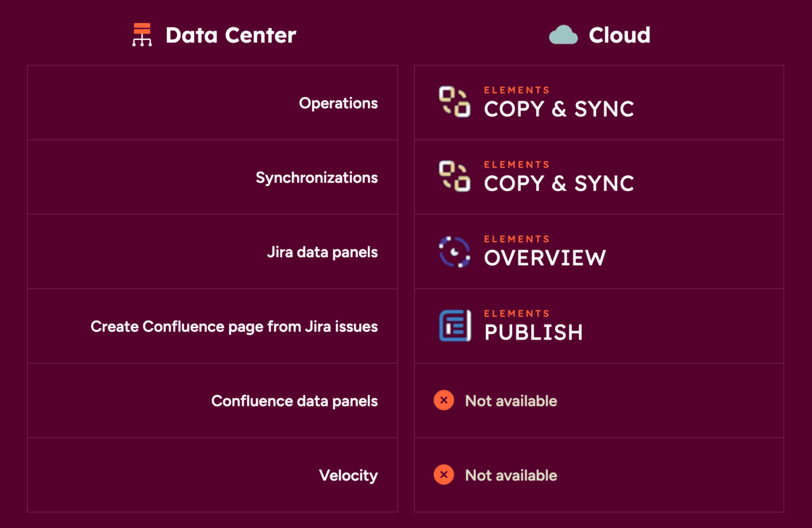Click the Elements Publish document logo icon

point(454,326)
